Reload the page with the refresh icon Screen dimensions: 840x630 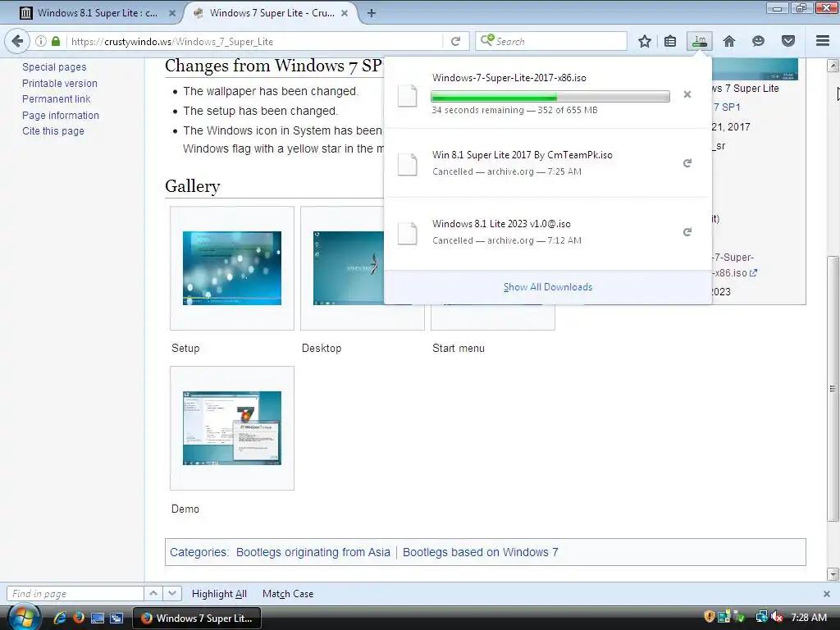tap(455, 41)
